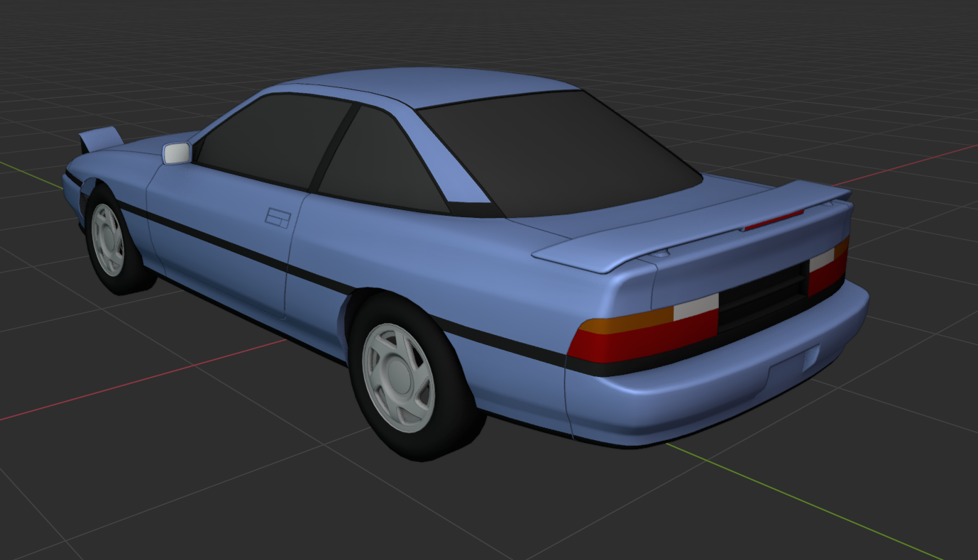Click the white side mirror
This screenshot has height=560, width=978.
177,153
